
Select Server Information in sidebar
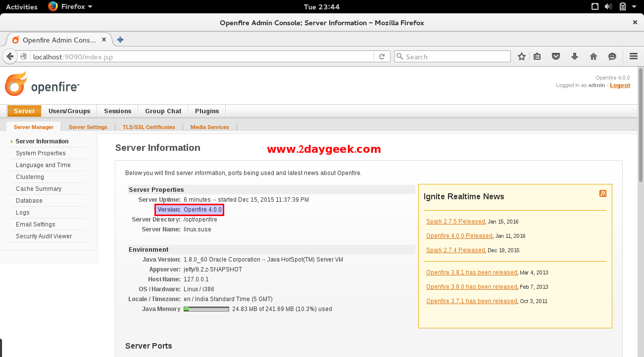42,141
